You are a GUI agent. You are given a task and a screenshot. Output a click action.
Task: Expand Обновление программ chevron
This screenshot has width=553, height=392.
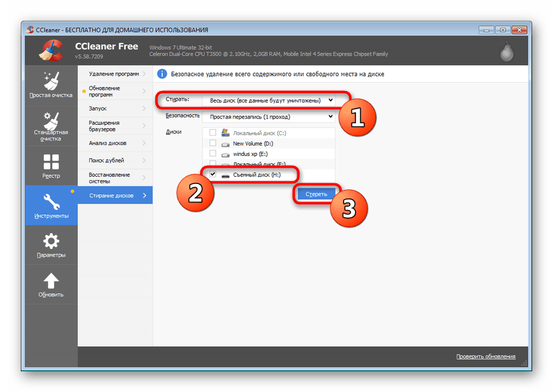[144, 91]
